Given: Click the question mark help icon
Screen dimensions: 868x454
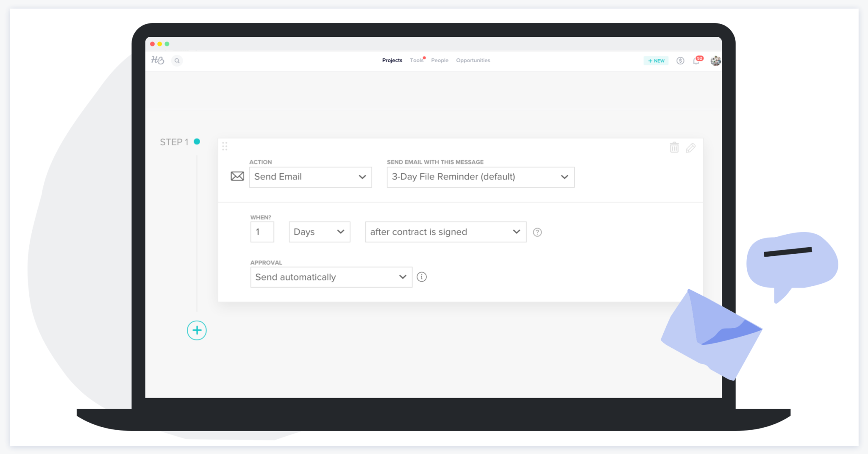Looking at the screenshot, I should pos(537,232).
